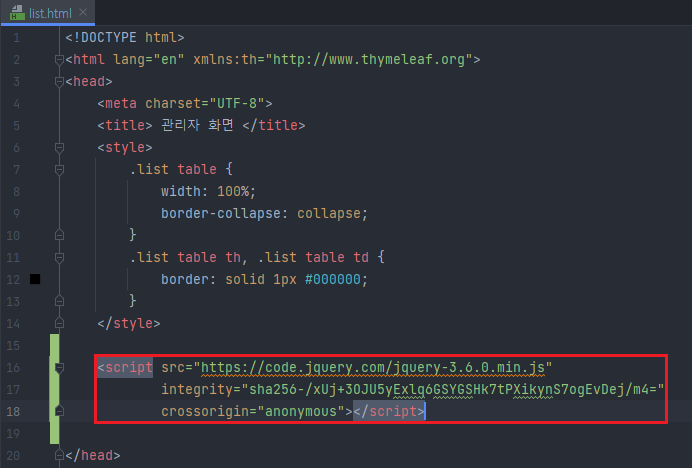The height and width of the screenshot is (468, 692).
Task: Collapse the html tag fold on line 2
Action: (x=59, y=60)
